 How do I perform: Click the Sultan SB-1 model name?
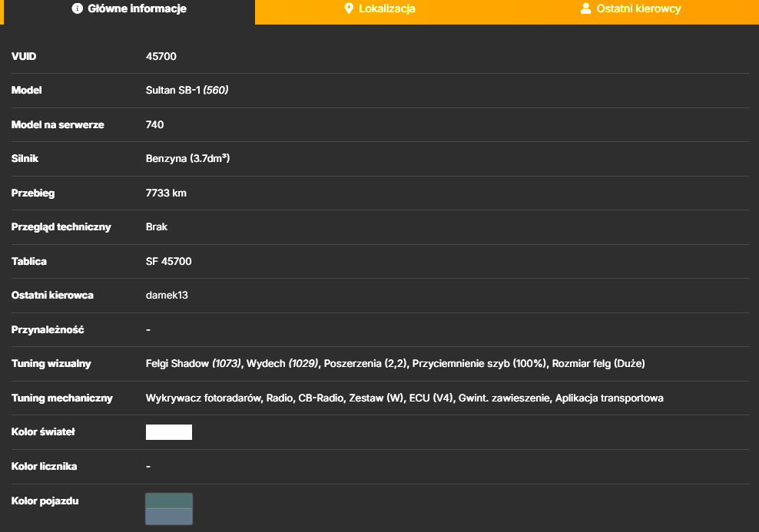pos(173,90)
